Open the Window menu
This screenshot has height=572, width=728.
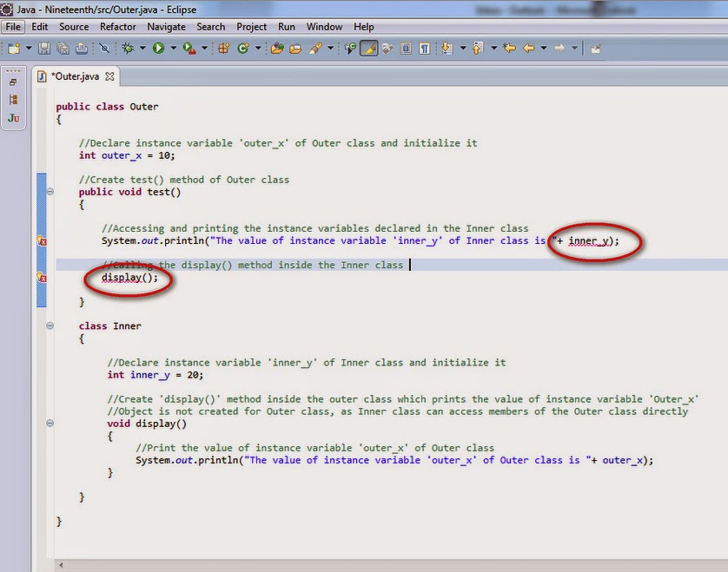coord(324,27)
